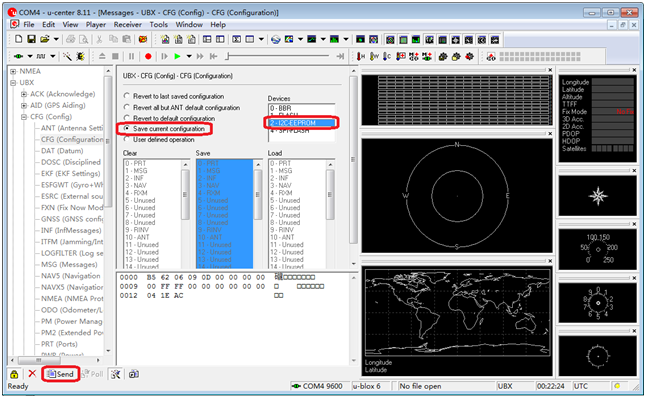646x398 pixels.
Task: Select Revert to default configuration
Action: click(x=170, y=118)
